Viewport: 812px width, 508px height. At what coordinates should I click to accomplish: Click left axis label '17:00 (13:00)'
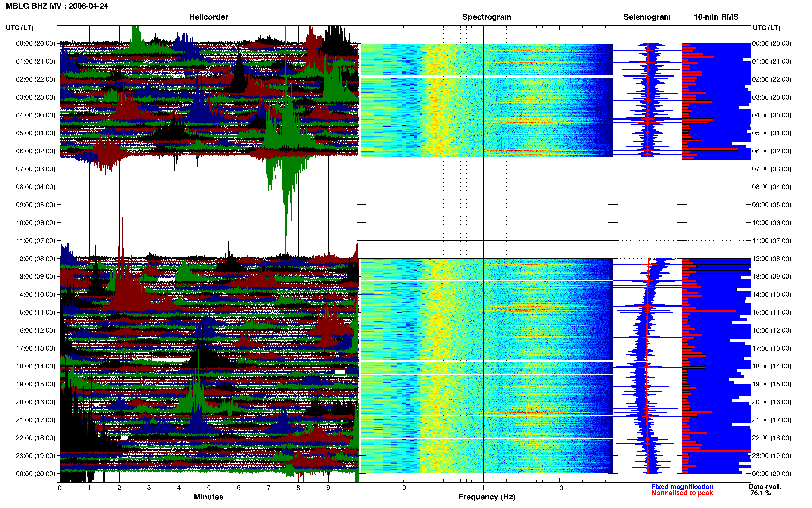click(36, 348)
